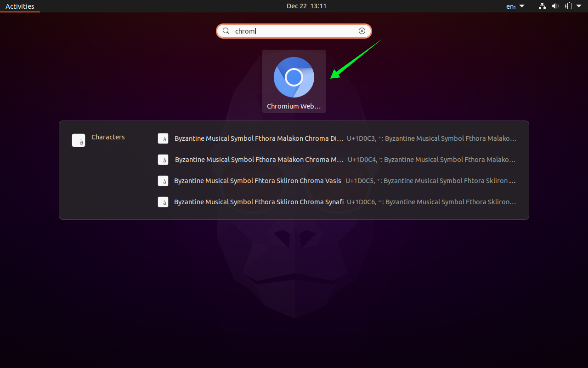The height and width of the screenshot is (368, 588).
Task: Clear the search text with the X icon
Action: (x=362, y=31)
